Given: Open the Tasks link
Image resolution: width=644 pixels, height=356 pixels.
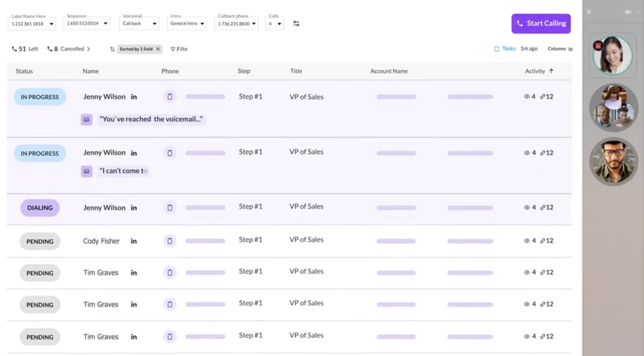Looking at the screenshot, I should pos(509,48).
